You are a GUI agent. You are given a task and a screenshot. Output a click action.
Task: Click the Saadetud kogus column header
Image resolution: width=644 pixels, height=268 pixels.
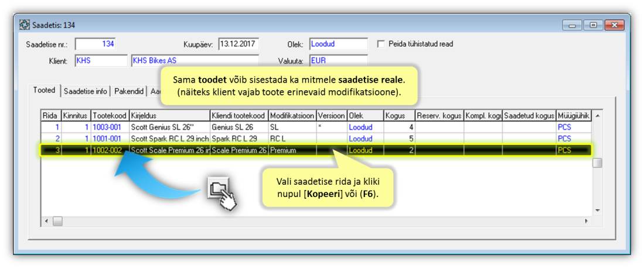point(529,116)
